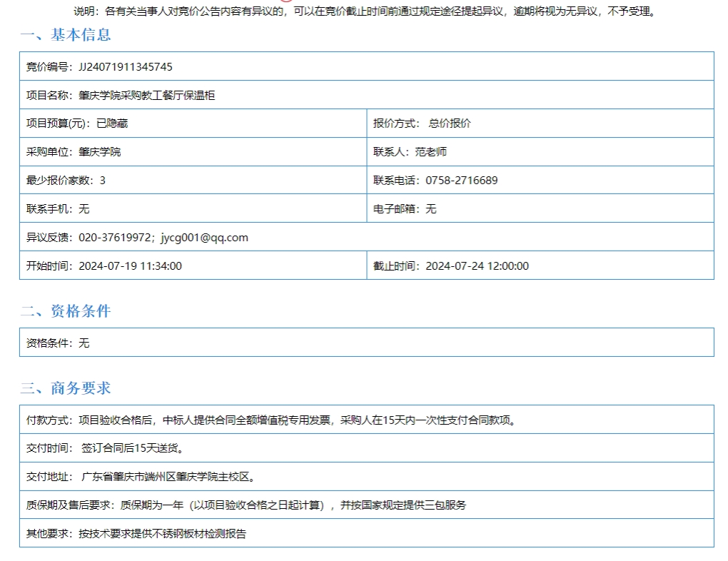Click the 资格条件 section heading

tap(65, 311)
